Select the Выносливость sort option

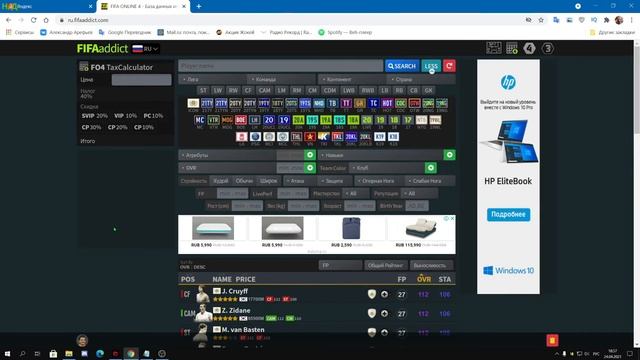click(x=431, y=265)
